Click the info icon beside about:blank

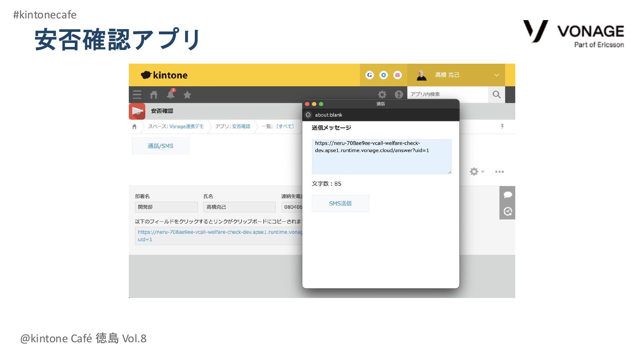[x=308, y=115]
